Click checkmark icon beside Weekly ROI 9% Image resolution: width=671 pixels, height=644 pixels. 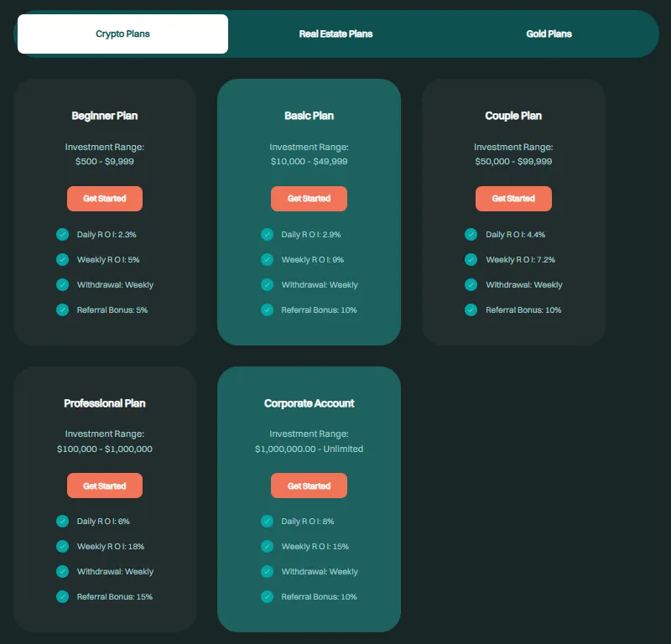tap(267, 260)
